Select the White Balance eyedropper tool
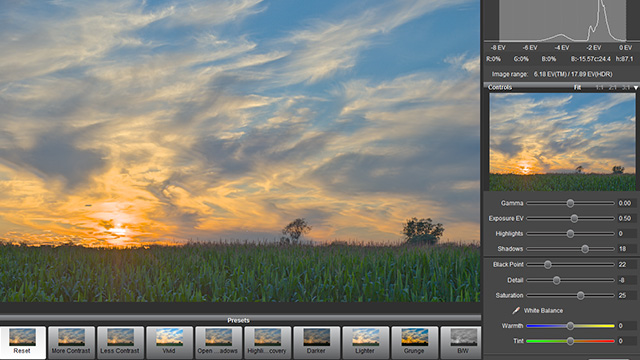The height and width of the screenshot is (360, 640). click(x=516, y=311)
